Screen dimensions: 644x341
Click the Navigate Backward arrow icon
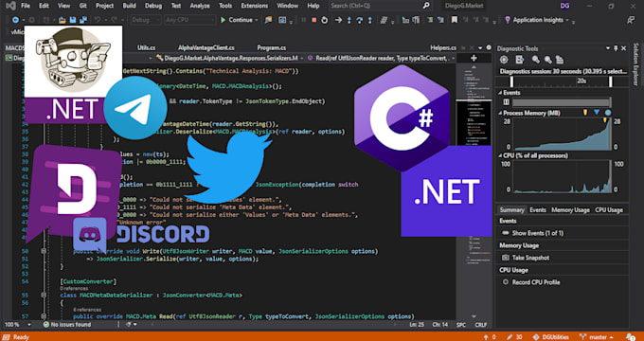15,20
